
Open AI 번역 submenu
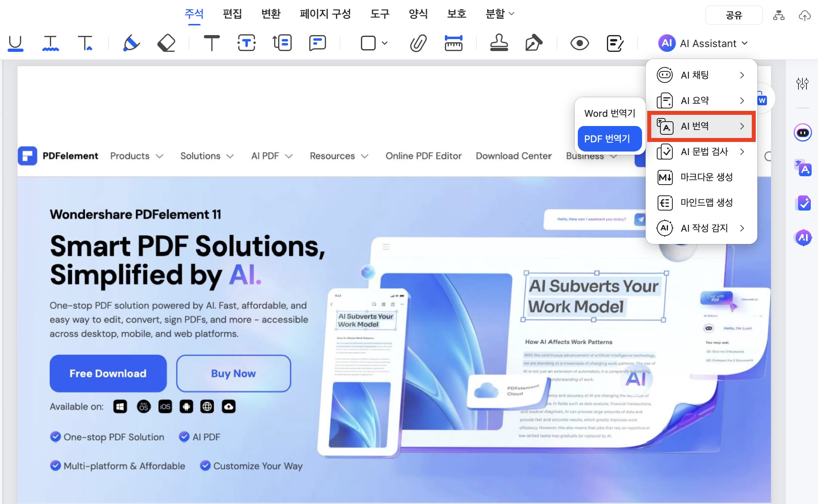(701, 126)
